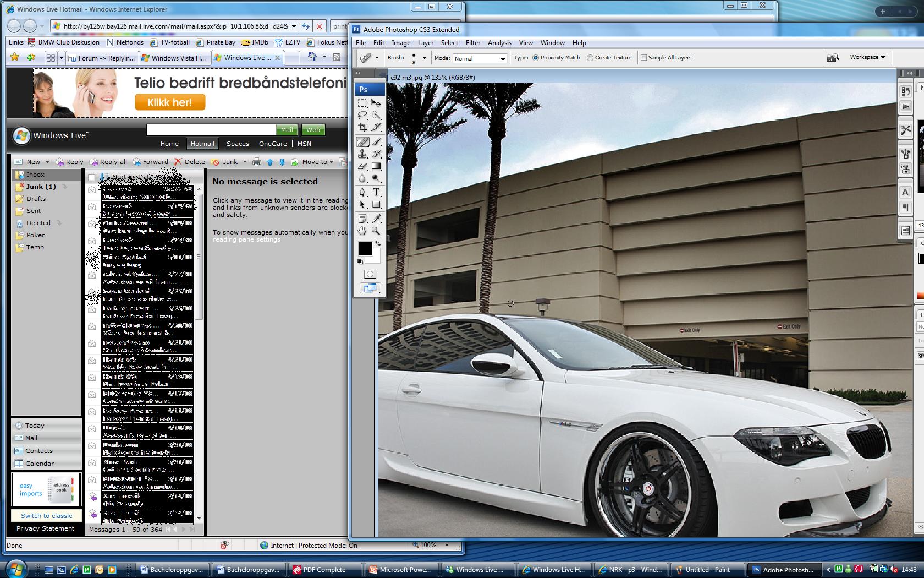This screenshot has height=578, width=924.
Task: Expand the Junk dropdown arrow
Action: [x=245, y=162]
